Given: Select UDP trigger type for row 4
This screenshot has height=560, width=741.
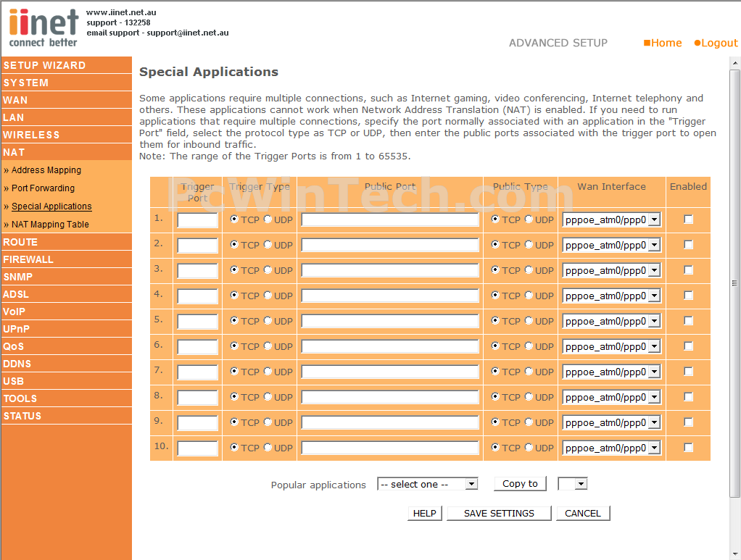Looking at the screenshot, I should tap(268, 295).
